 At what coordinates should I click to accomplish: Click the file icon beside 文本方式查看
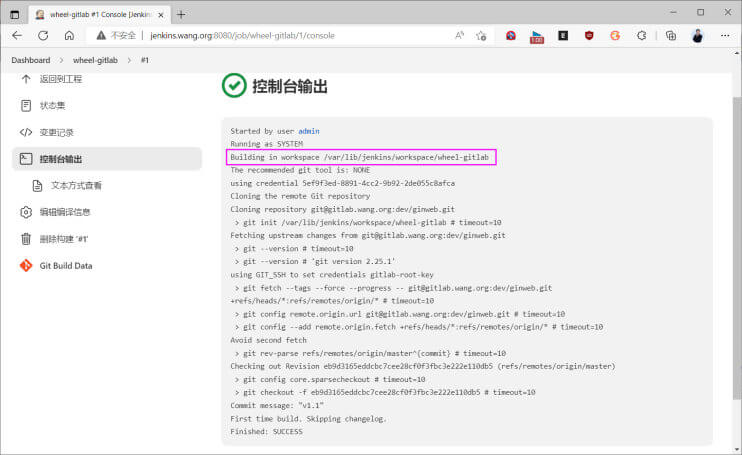click(x=37, y=185)
